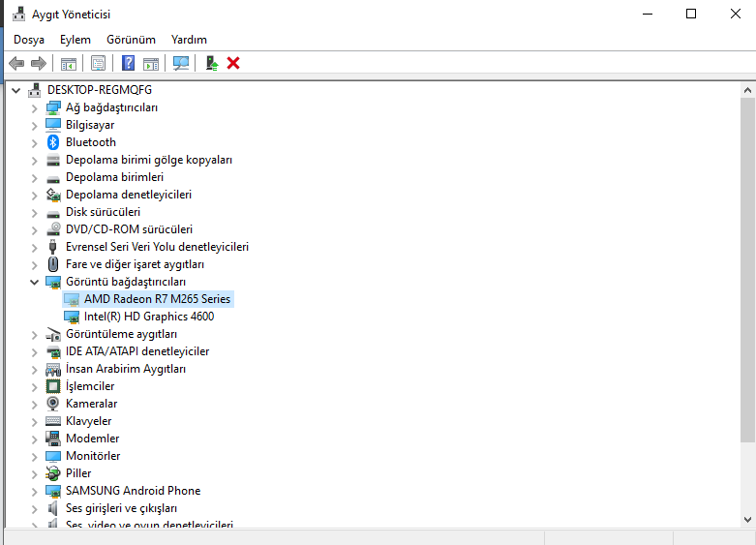Screen dimensions: 756x545
Task: Click the AMD Radeon R7 M265 adapter icon
Action: [72, 299]
